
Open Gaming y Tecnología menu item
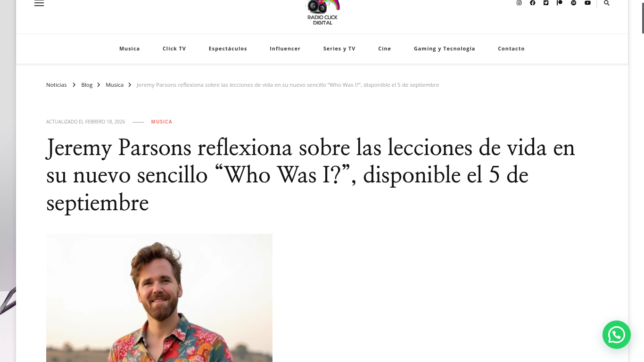(x=445, y=49)
